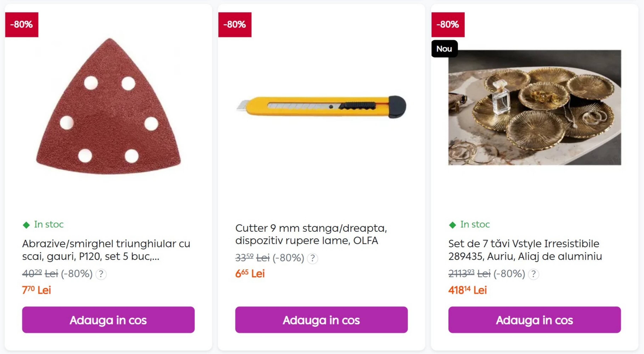The width and height of the screenshot is (644, 354).
Task: Add the OLFA cutter to cart
Action: point(321,320)
